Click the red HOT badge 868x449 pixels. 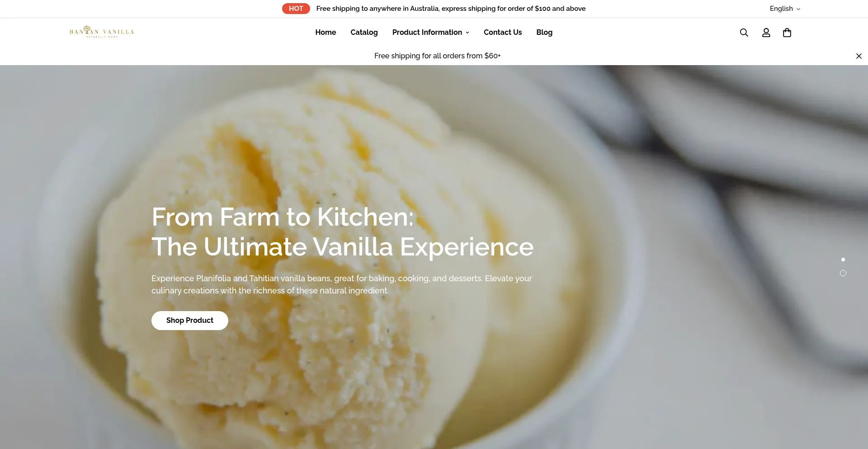click(296, 9)
